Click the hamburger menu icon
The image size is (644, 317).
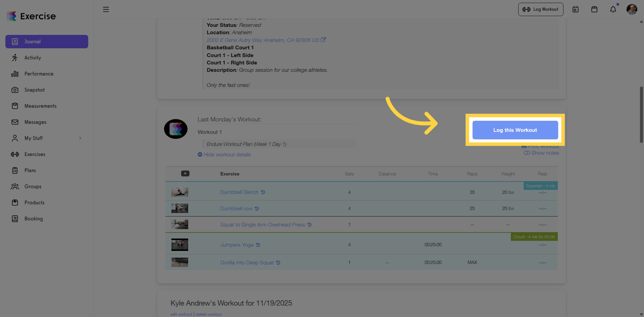point(106,9)
